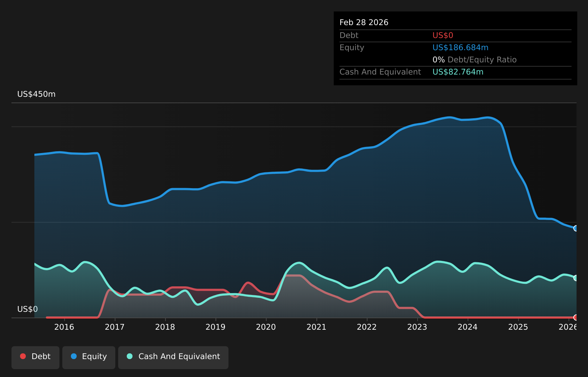588x377 pixels.
Task: Click the US$450m axis gridline label
Action: [36, 94]
